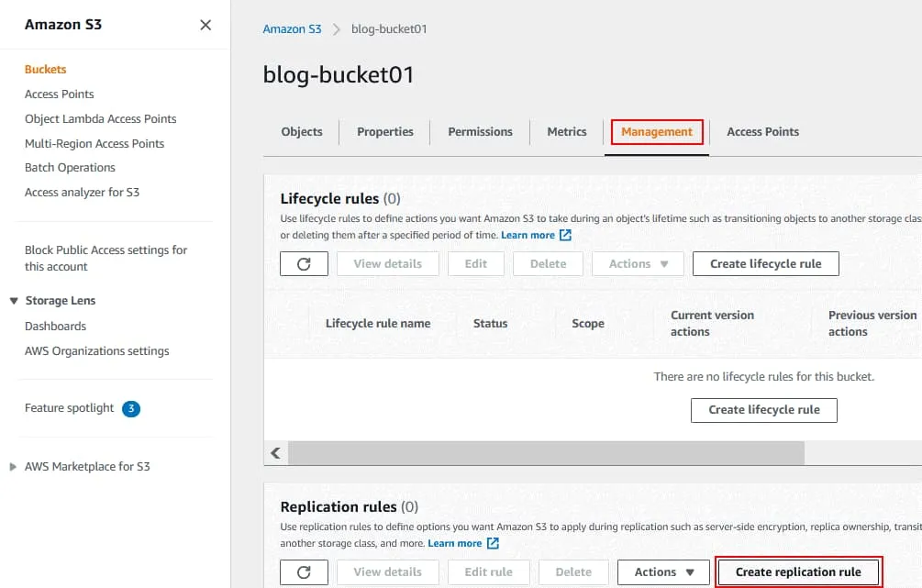This screenshot has height=588, width=922.
Task: Click Create lifecycle rule in toolbar
Action: [x=765, y=264]
